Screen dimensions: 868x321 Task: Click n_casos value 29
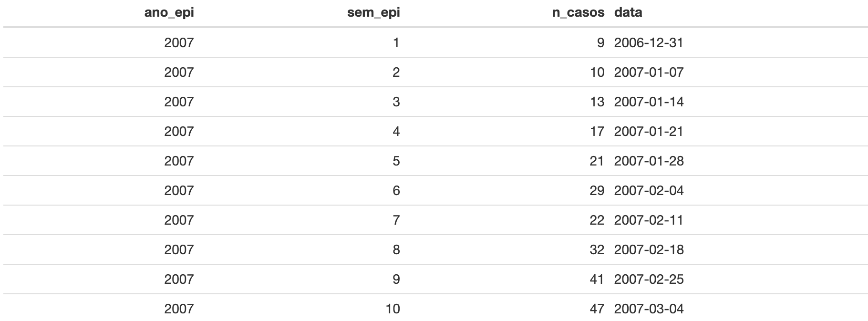tap(597, 191)
